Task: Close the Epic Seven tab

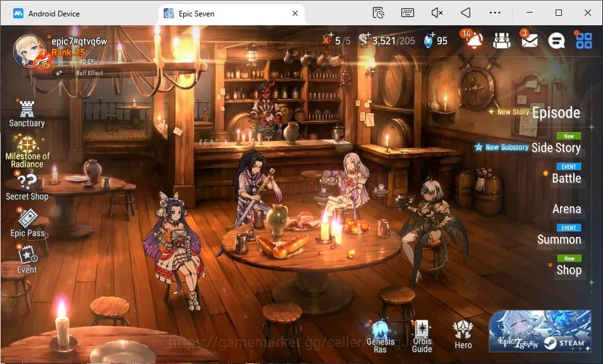Action: (x=295, y=13)
